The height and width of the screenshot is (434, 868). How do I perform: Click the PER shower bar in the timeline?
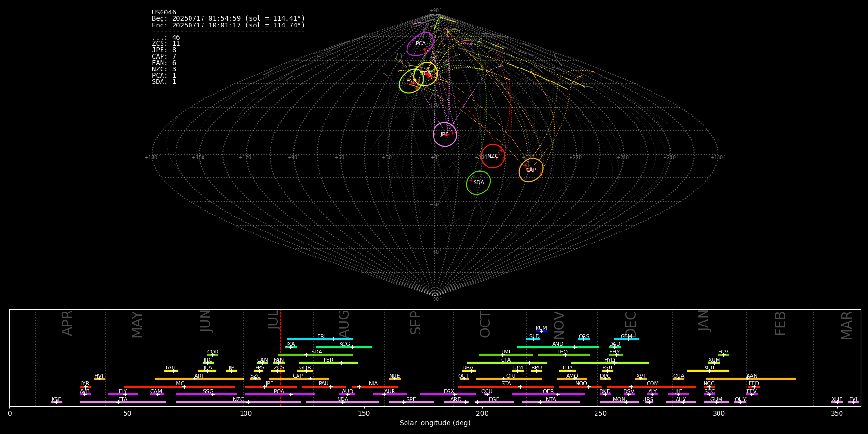[x=328, y=363]
